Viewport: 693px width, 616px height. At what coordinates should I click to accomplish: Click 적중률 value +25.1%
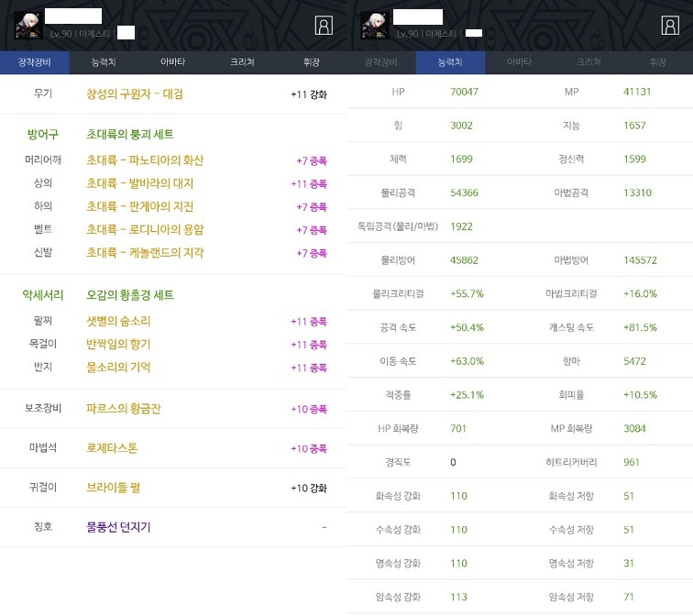pyautogui.click(x=467, y=394)
